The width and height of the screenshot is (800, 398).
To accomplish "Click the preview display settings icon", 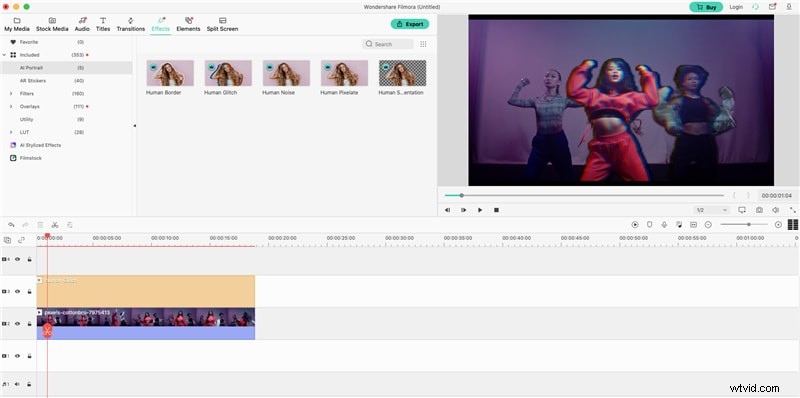I will (742, 210).
